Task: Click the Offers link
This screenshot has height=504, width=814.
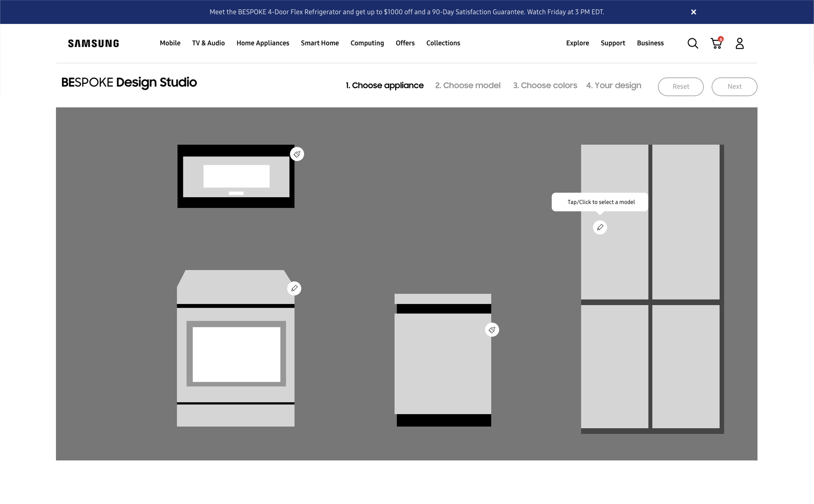Action: click(x=405, y=43)
